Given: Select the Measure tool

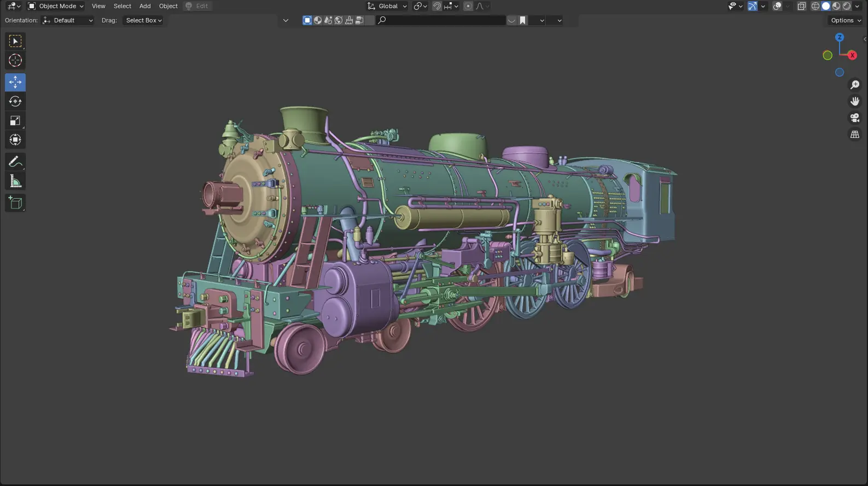Looking at the screenshot, I should coord(15,181).
